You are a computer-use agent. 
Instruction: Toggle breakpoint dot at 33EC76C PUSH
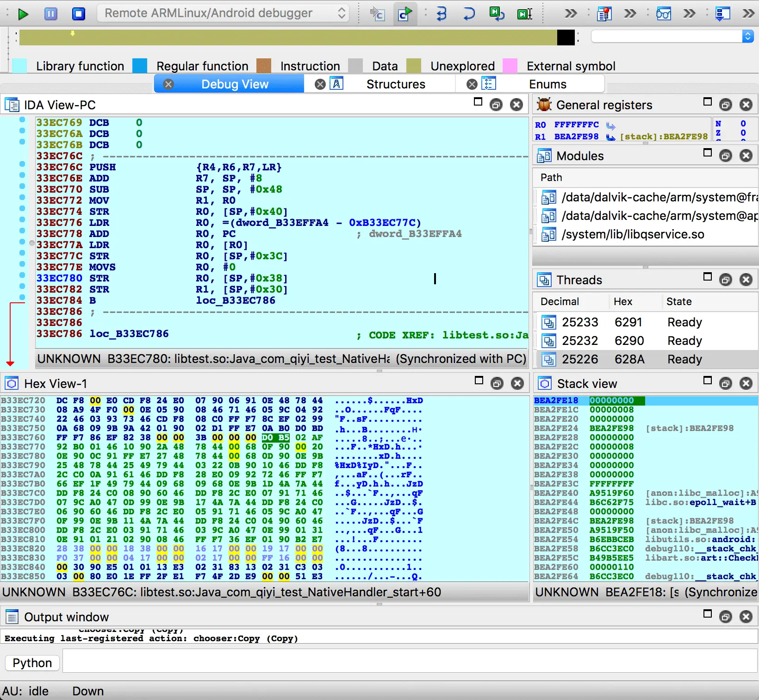tap(22, 164)
